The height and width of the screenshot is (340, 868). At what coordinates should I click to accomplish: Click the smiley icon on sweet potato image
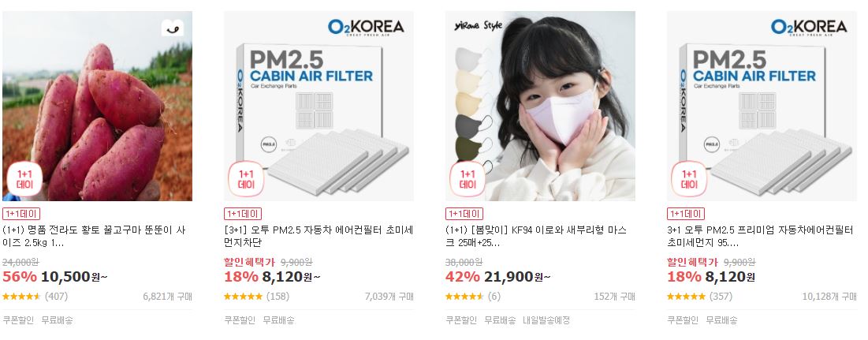point(172,27)
